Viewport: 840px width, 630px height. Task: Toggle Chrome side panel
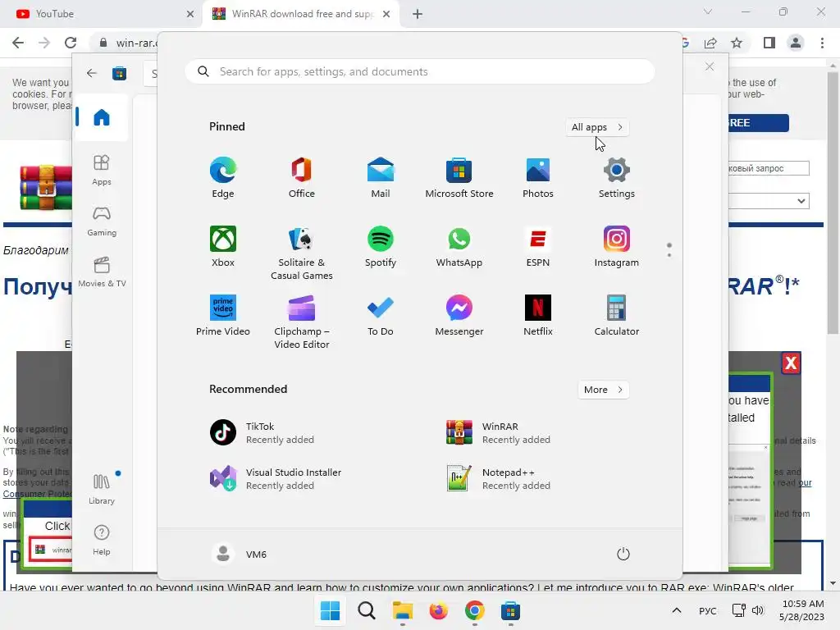tap(769, 43)
